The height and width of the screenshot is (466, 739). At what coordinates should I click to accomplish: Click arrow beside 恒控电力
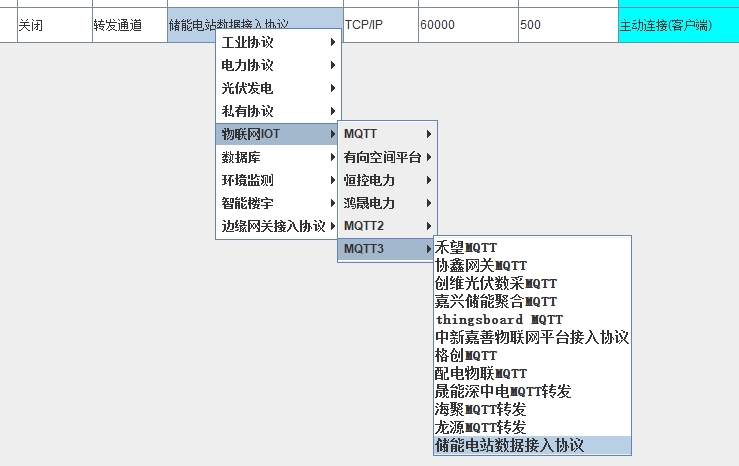(x=429, y=180)
